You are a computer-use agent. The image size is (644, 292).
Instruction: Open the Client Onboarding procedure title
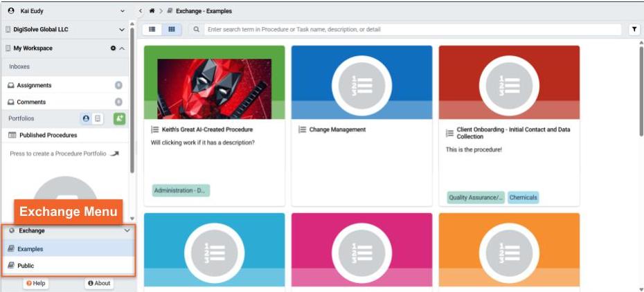(x=513, y=133)
